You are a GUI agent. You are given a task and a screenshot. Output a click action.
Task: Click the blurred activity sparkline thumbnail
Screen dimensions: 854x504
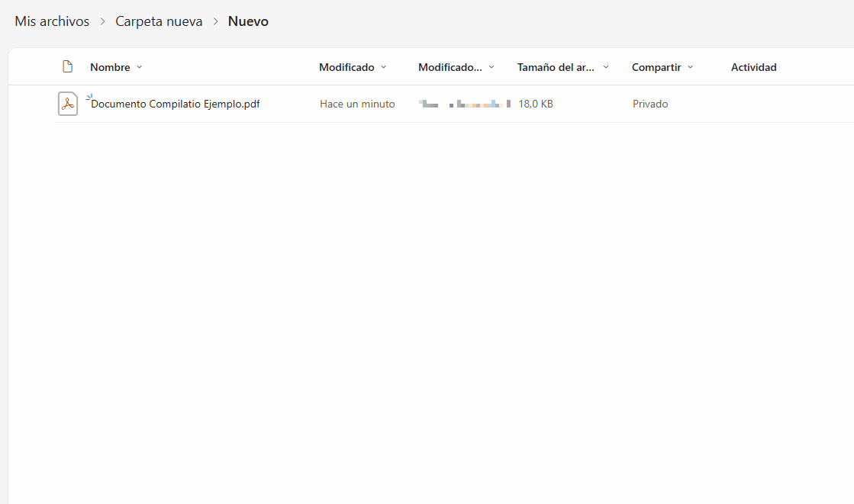[x=463, y=103]
